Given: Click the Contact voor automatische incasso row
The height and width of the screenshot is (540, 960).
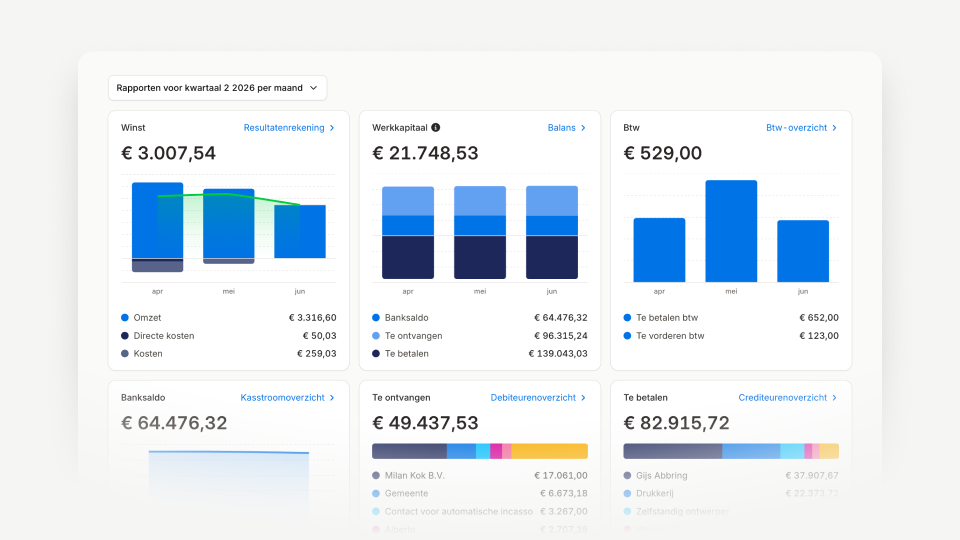Looking at the screenshot, I should 480,511.
